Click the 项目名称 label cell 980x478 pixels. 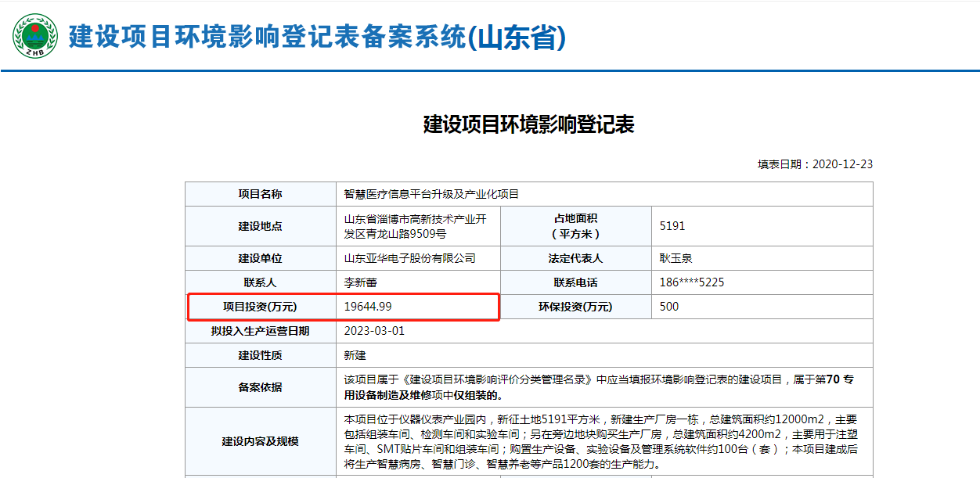tap(260, 194)
